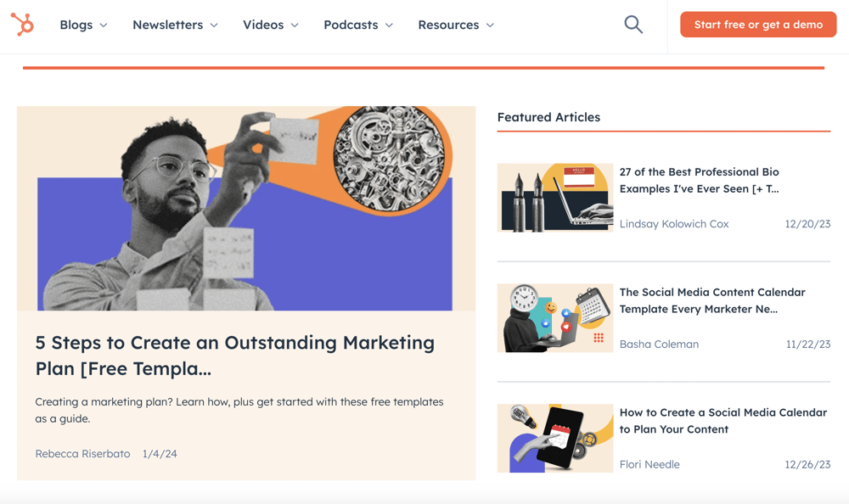Select the Resources menu item

pos(448,25)
